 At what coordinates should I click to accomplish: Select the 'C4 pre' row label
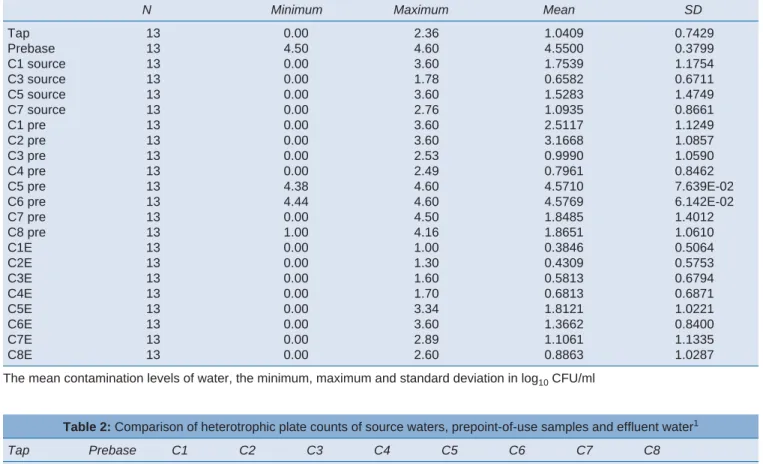coord(27,171)
